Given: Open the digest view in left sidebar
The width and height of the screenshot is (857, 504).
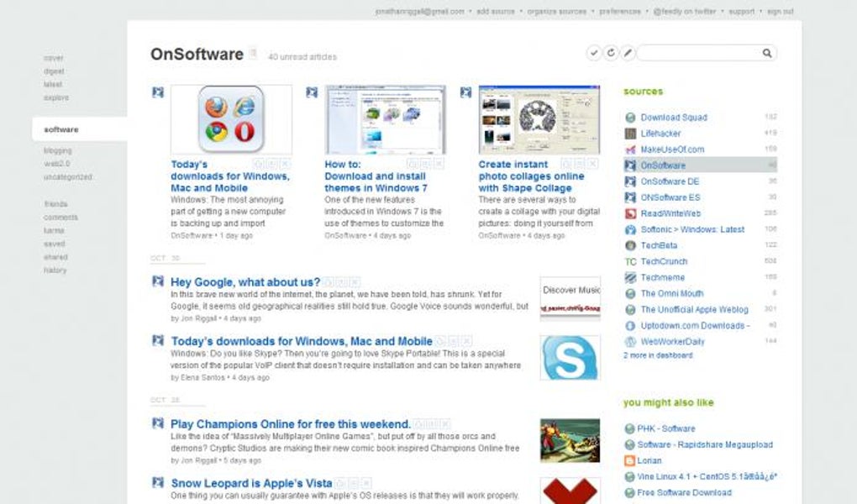Looking at the screenshot, I should pyautogui.click(x=54, y=71).
